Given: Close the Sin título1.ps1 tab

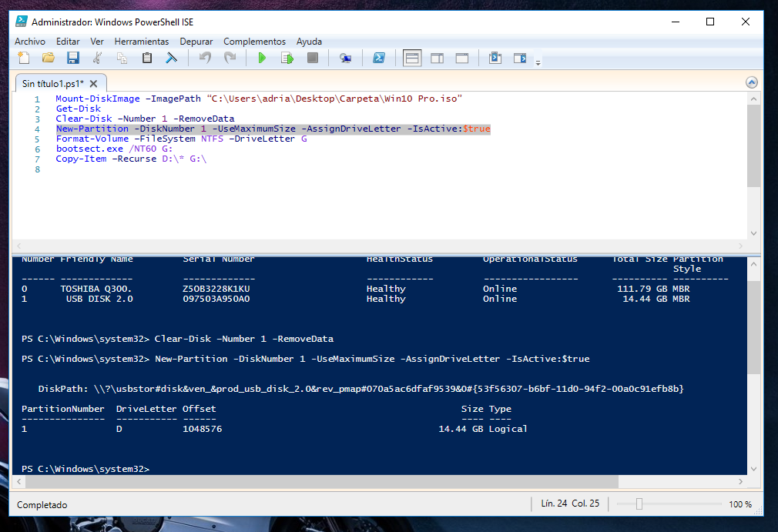Looking at the screenshot, I should [x=93, y=83].
